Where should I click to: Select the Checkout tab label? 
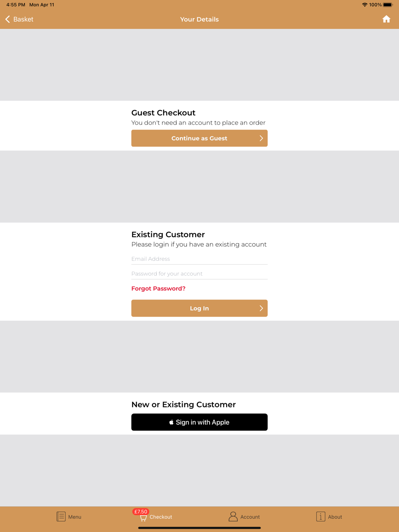pyautogui.click(x=161, y=517)
